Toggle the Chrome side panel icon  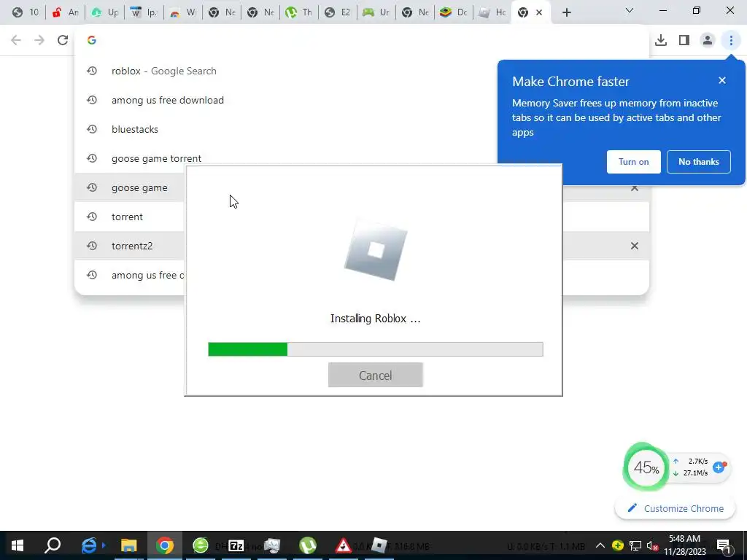[x=684, y=40]
